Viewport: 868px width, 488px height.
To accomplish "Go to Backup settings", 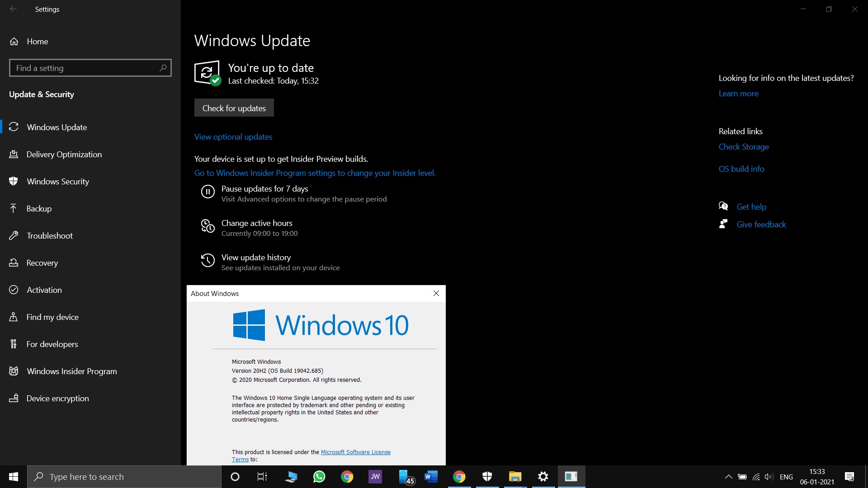I will point(39,208).
